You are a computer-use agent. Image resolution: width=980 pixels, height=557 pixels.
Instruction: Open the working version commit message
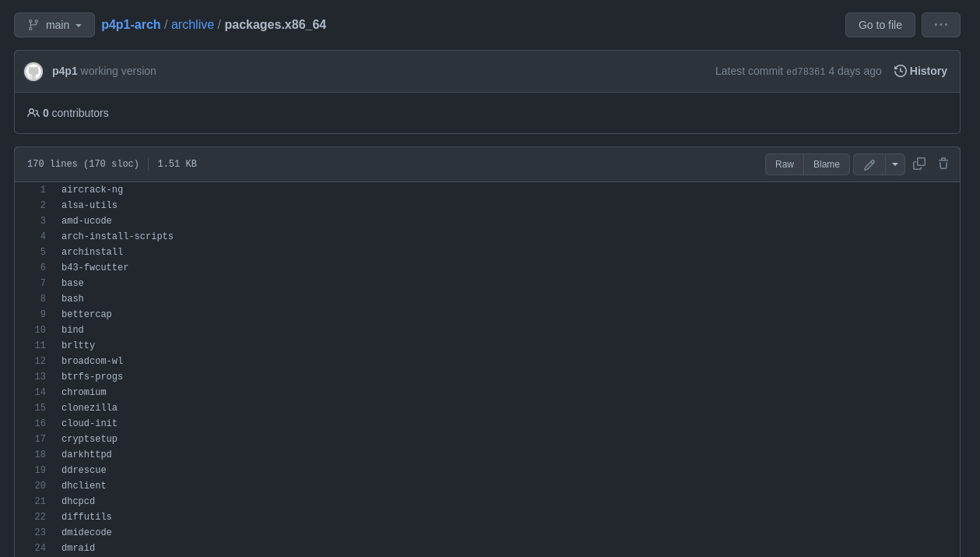[x=118, y=71]
